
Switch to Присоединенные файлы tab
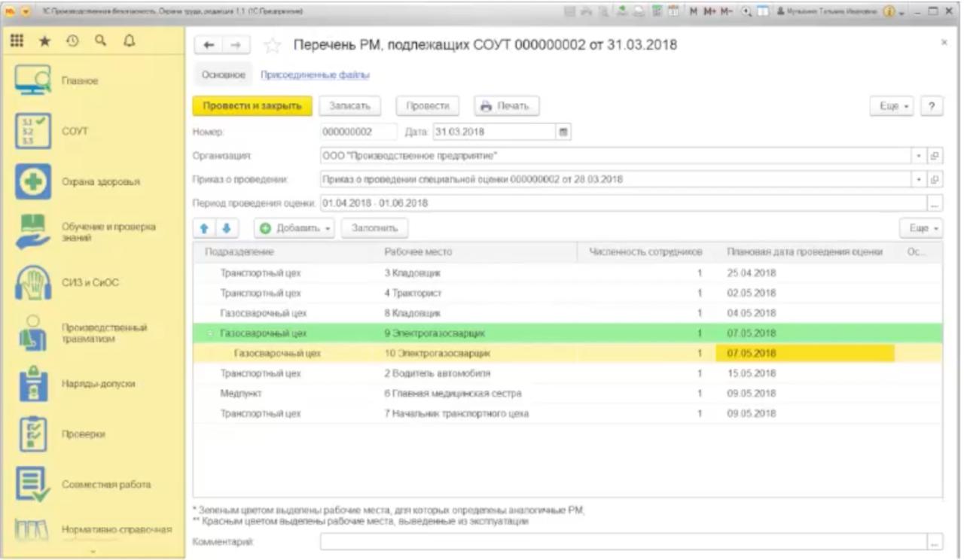point(315,75)
